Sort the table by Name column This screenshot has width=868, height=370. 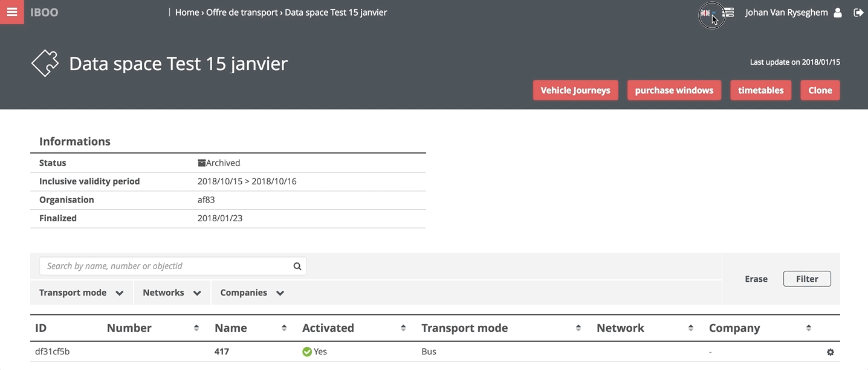(x=284, y=328)
